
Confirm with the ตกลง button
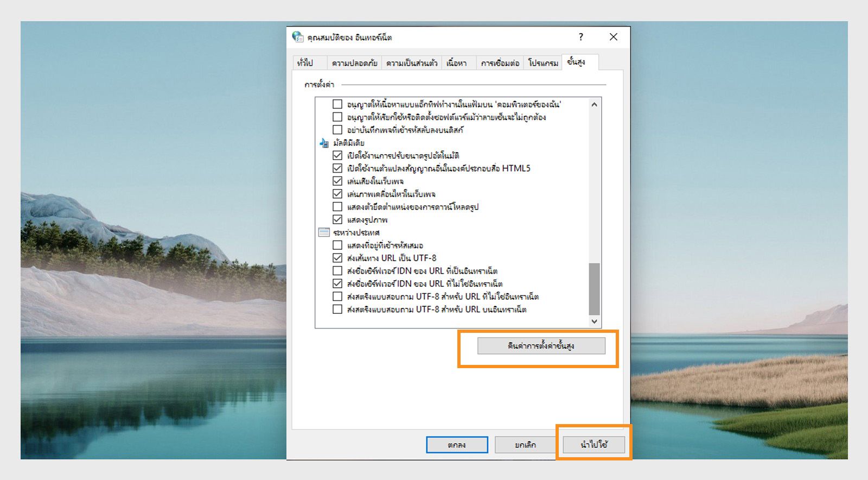tap(457, 445)
